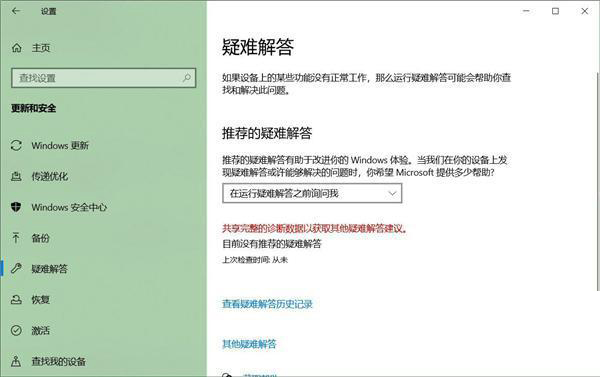The image size is (600, 377).
Task: Open 查找我的设备 page
Action: coord(59,361)
